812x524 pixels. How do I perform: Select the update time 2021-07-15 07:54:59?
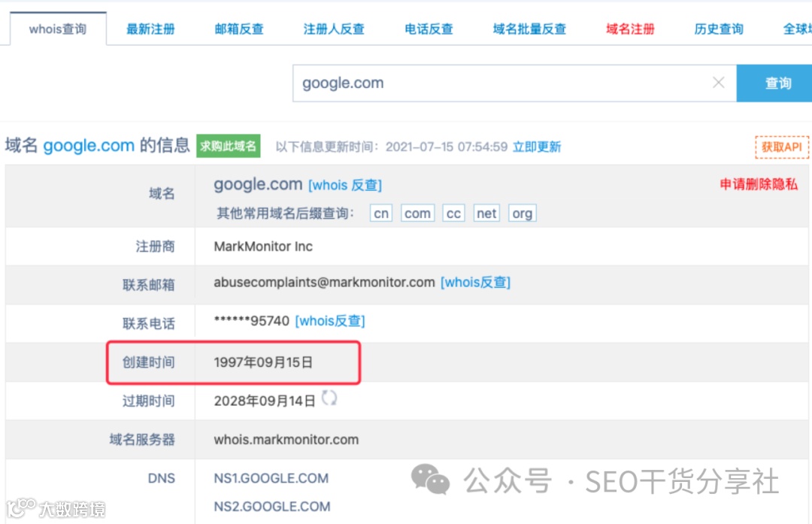pos(447,147)
